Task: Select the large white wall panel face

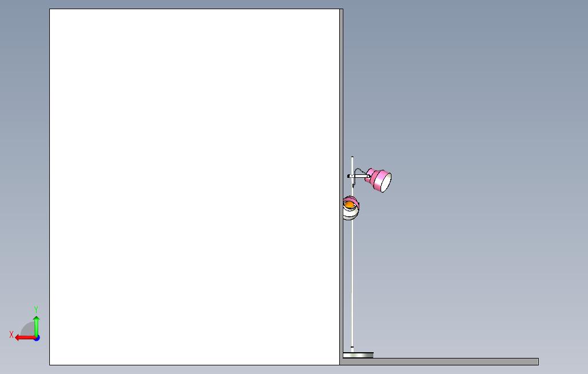Action: pyautogui.click(x=194, y=186)
